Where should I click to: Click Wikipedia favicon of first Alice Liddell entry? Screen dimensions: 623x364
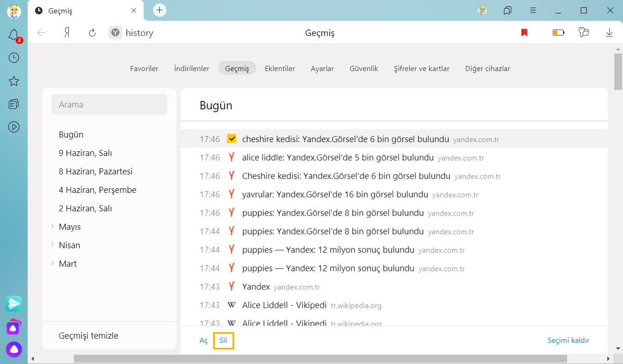coord(232,305)
